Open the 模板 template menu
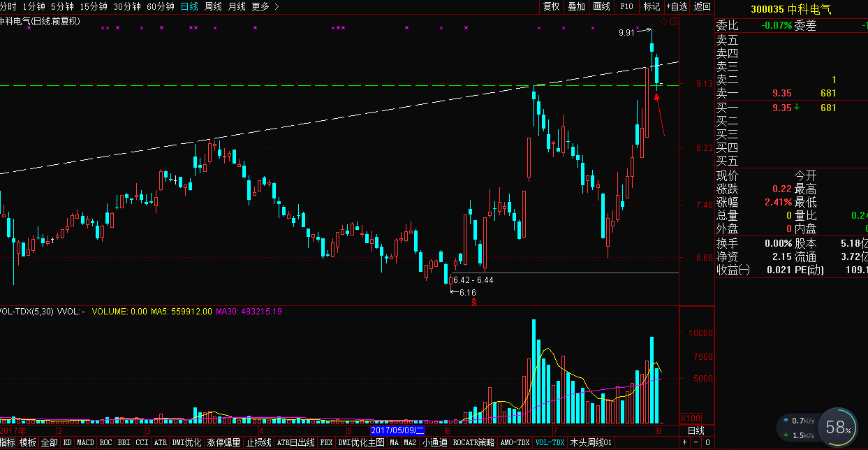Screen dimensions: 868x450 [27, 443]
